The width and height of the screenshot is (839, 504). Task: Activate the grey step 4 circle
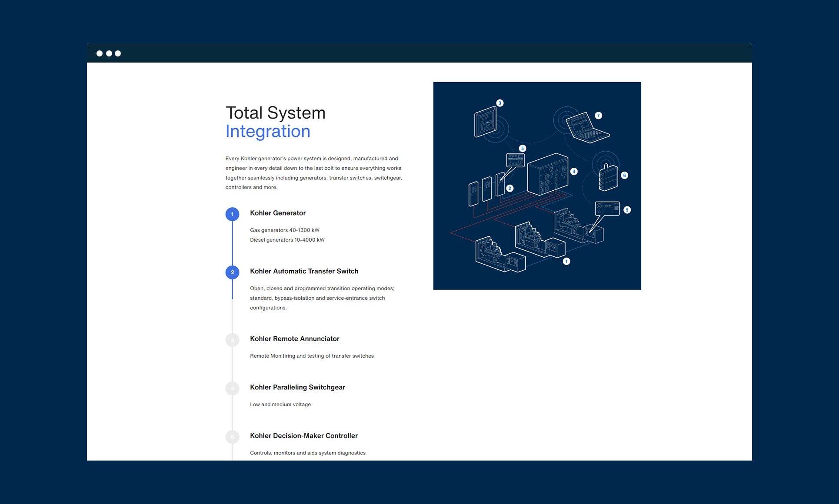232,388
